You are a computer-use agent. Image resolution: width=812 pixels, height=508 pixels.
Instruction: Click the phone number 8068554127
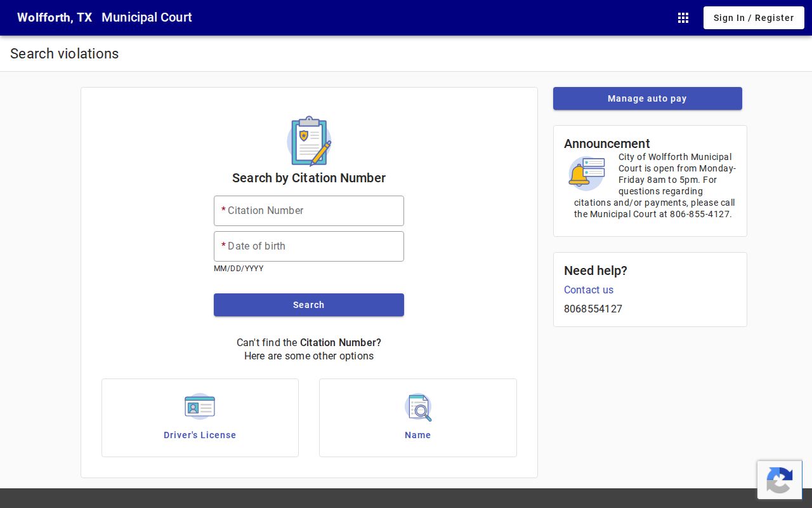click(x=593, y=309)
